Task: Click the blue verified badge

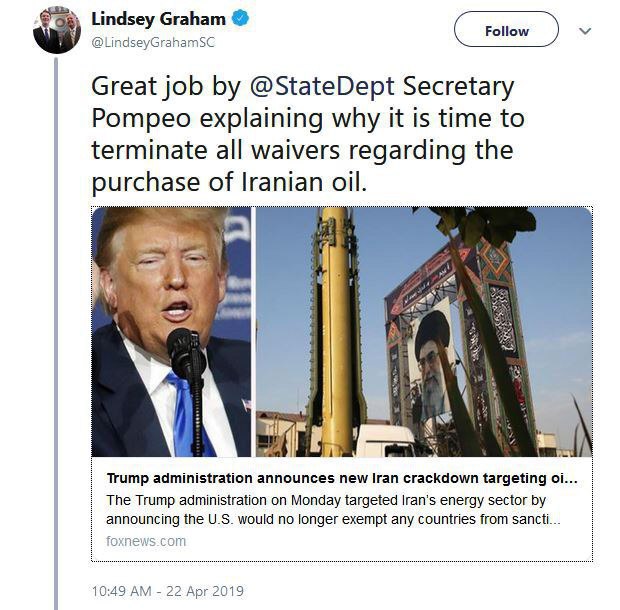Action: [242, 19]
